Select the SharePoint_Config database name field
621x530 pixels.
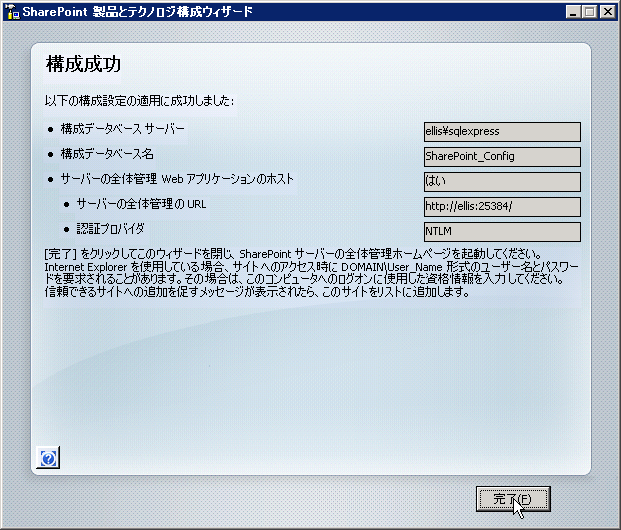pyautogui.click(x=502, y=156)
